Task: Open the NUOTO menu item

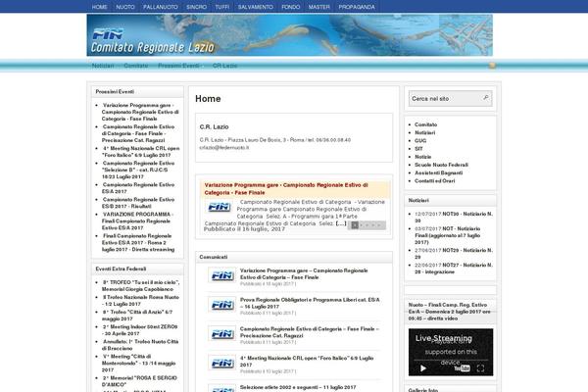Action: click(x=125, y=7)
